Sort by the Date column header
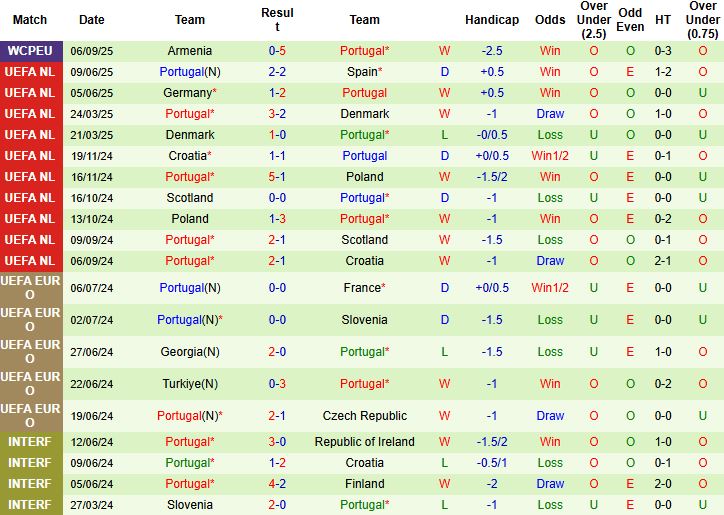 point(91,20)
